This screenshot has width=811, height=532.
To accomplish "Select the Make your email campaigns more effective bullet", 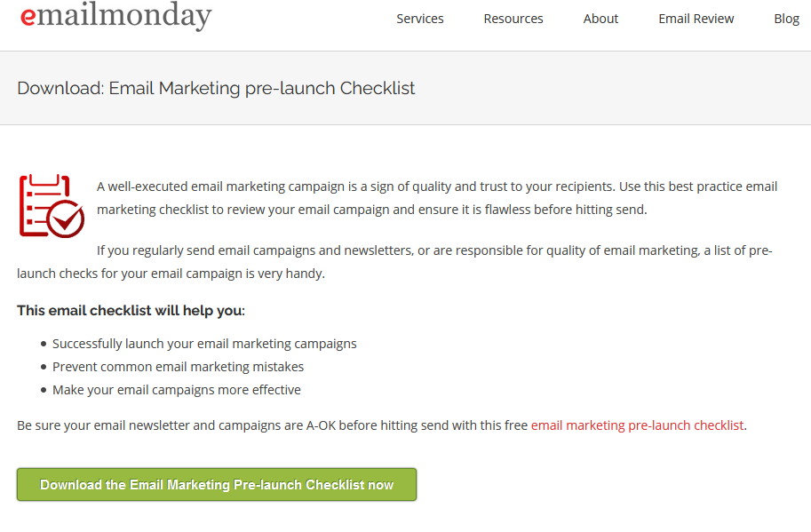I will click(176, 390).
